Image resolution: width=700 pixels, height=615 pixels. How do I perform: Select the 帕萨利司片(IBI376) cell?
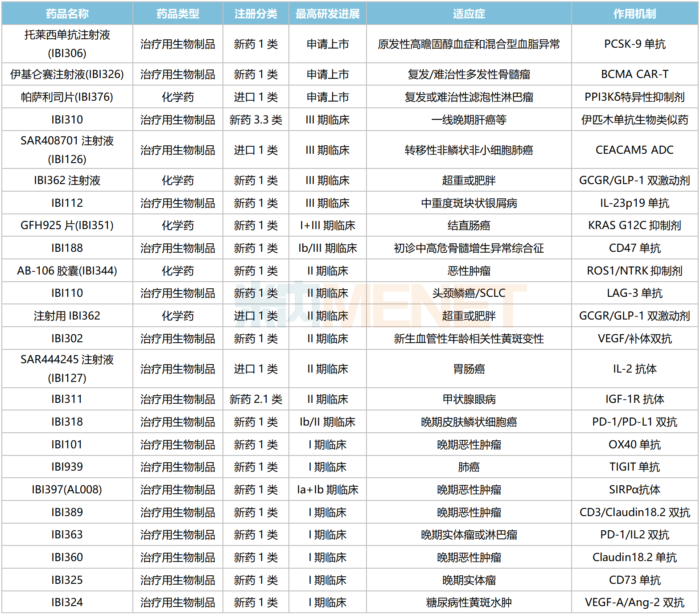tap(67, 97)
